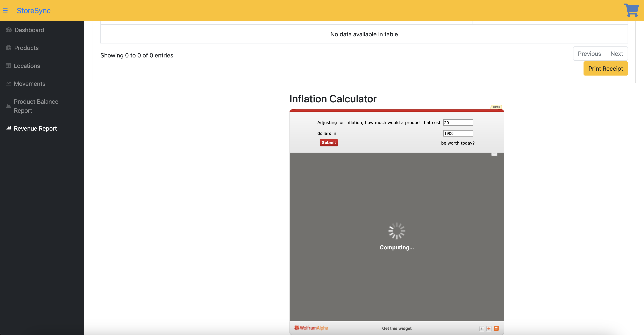
Task: Click the Next pagination button
Action: coord(616,54)
